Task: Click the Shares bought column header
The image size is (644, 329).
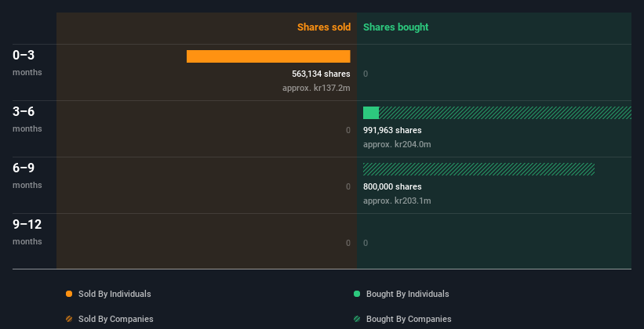Action: pyautogui.click(x=395, y=27)
